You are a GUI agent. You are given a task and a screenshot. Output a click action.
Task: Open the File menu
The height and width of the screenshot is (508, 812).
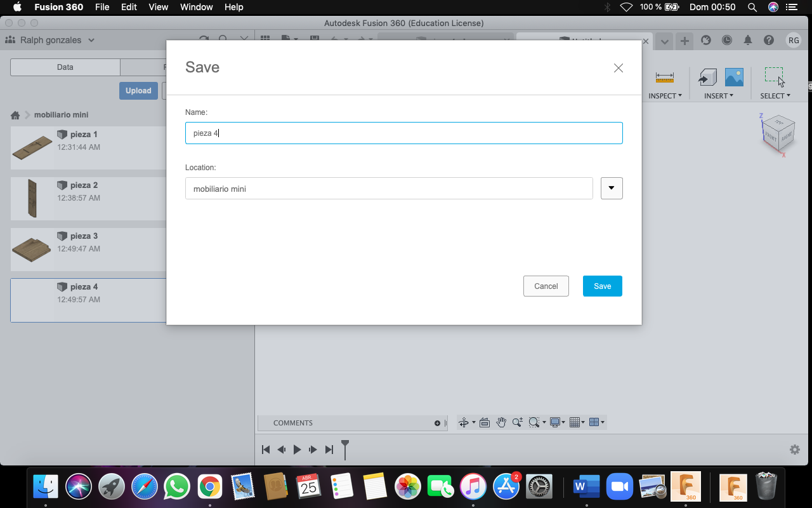click(x=102, y=7)
